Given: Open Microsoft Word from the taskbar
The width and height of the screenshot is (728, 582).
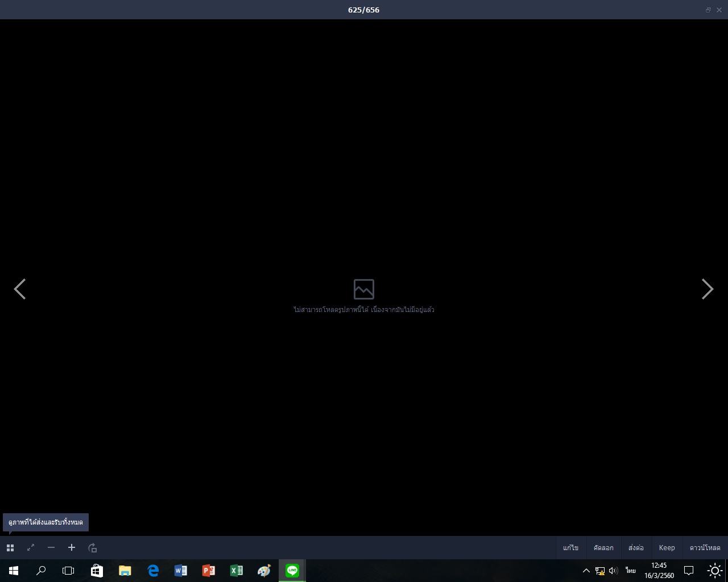Looking at the screenshot, I should pos(180,571).
